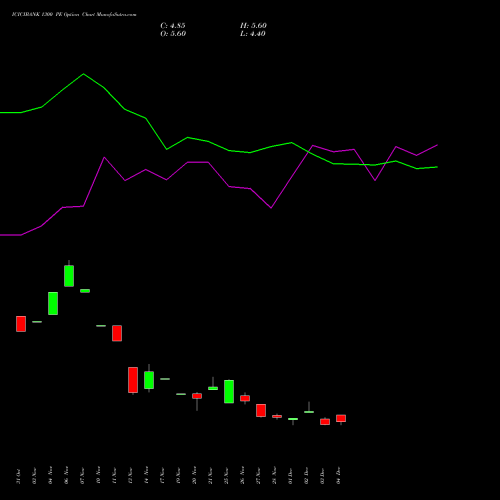Image resolution: width=500 pixels, height=500 pixels.
Task: Click the green indicator line's highest peak
Action: 83,74
